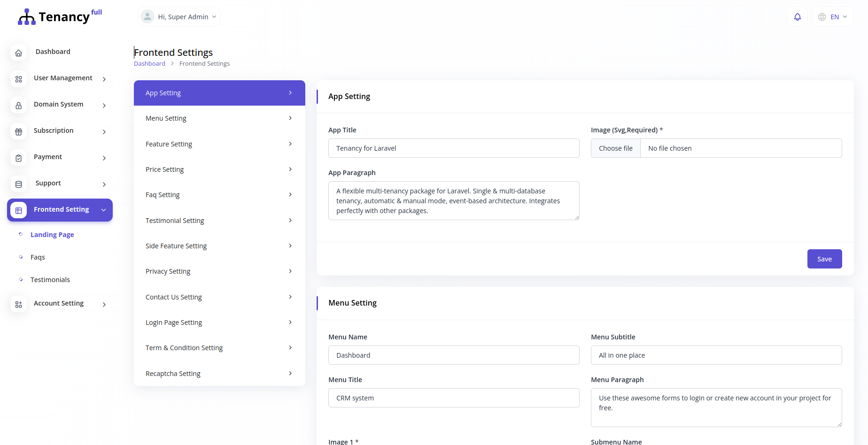Expand the Domain System submenu chevron
This screenshot has width=868, height=445.
pyautogui.click(x=104, y=106)
